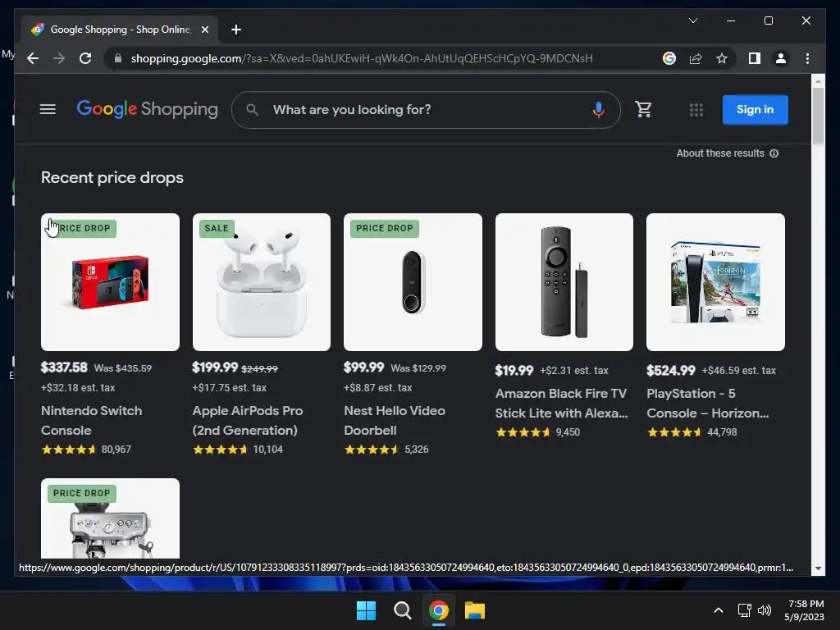
Task: Open the Nintendo Switch Console image
Action: point(111,282)
